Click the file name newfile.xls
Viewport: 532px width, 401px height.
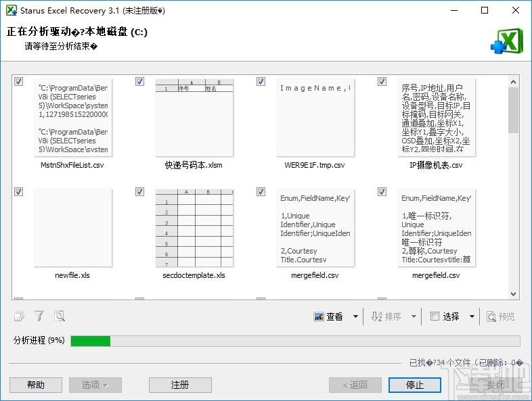tap(72, 275)
